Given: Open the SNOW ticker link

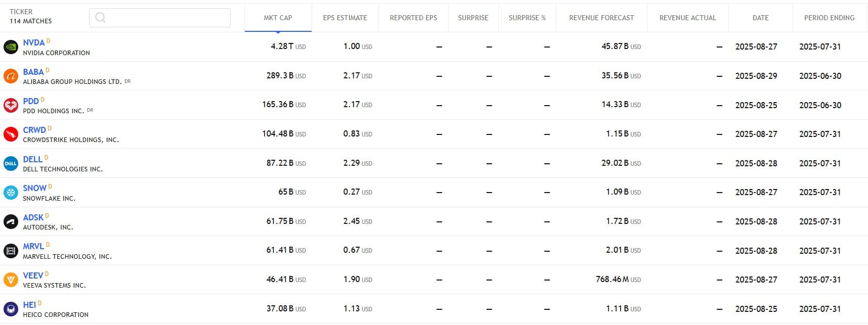Looking at the screenshot, I should [x=35, y=189].
